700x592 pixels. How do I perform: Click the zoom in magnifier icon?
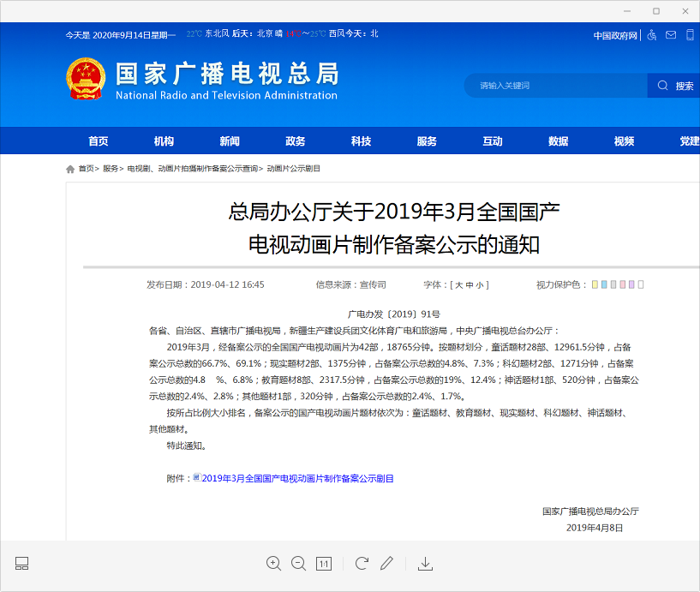(x=274, y=563)
